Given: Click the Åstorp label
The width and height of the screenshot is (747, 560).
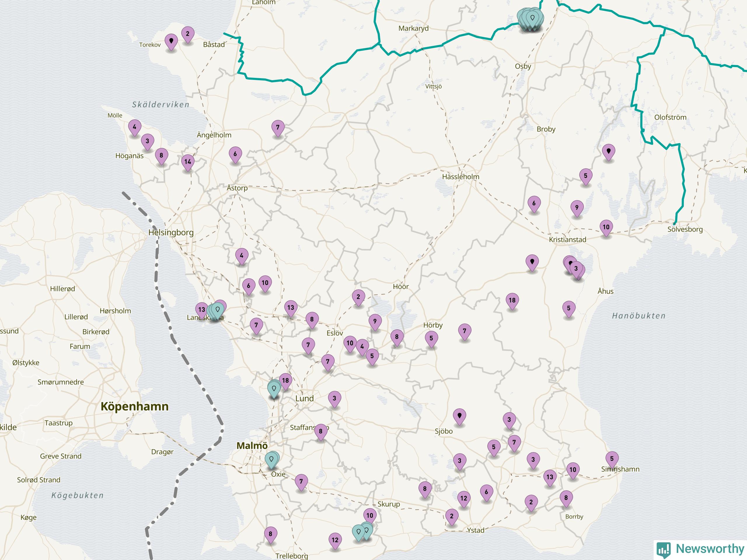Looking at the screenshot, I should (x=237, y=188).
